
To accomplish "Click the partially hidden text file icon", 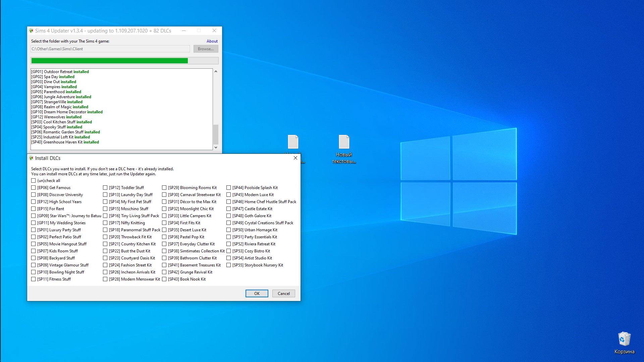I will click(293, 142).
